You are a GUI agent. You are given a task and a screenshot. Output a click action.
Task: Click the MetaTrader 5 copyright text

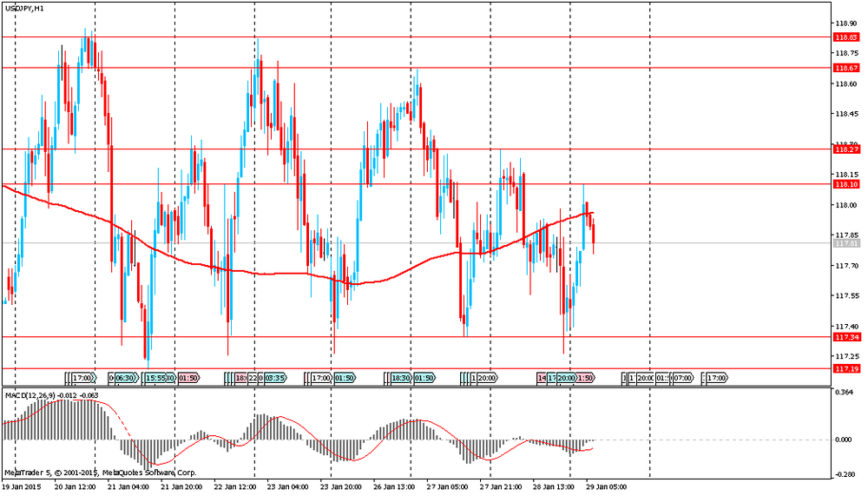point(99,473)
